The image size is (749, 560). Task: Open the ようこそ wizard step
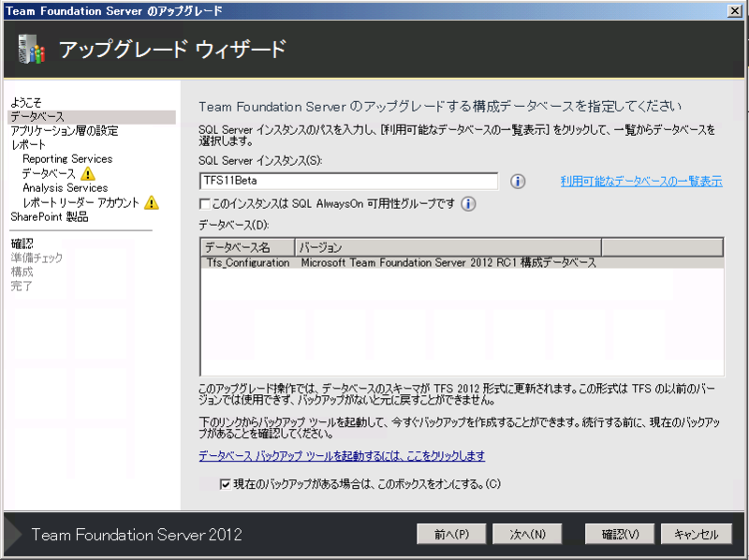click(x=26, y=102)
